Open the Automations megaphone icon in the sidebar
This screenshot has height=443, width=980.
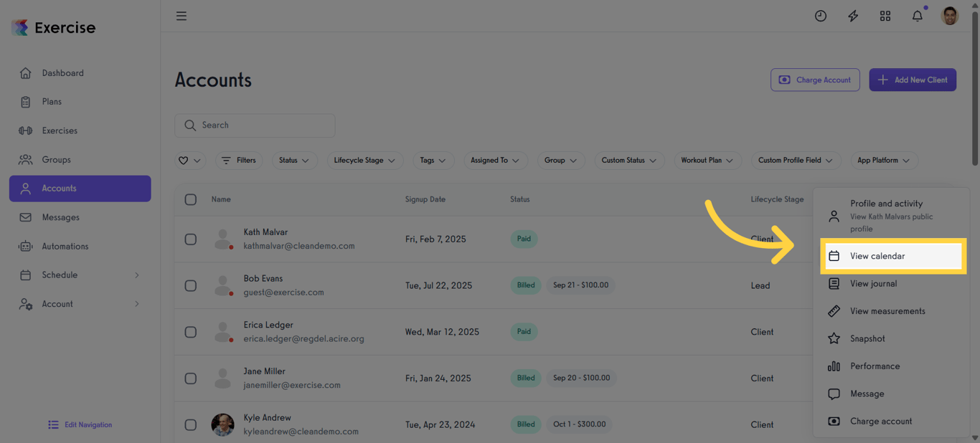tap(26, 246)
